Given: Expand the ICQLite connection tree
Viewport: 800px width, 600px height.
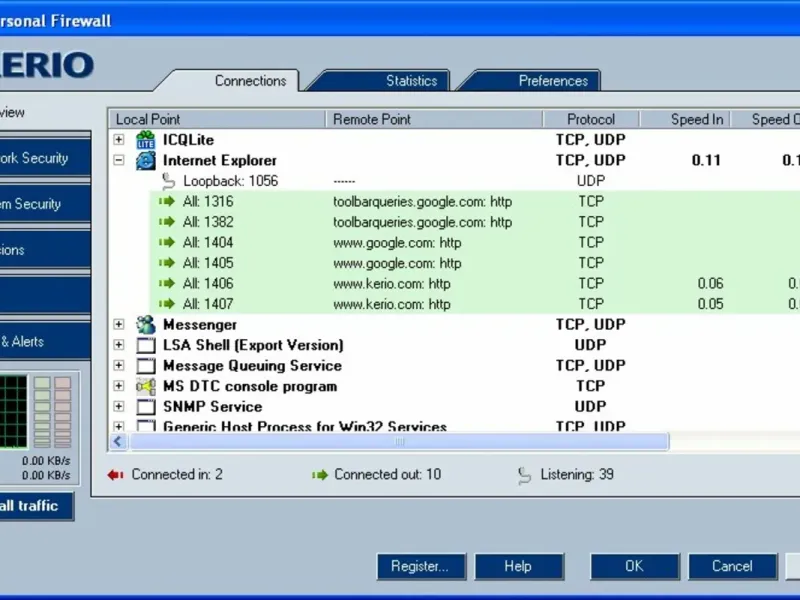Looking at the screenshot, I should point(119,139).
